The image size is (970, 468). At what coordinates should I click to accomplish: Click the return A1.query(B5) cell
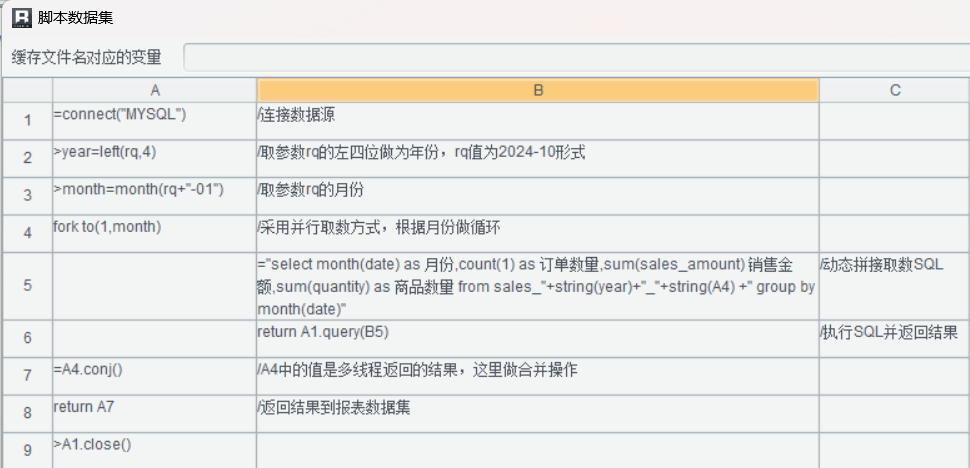click(537, 338)
